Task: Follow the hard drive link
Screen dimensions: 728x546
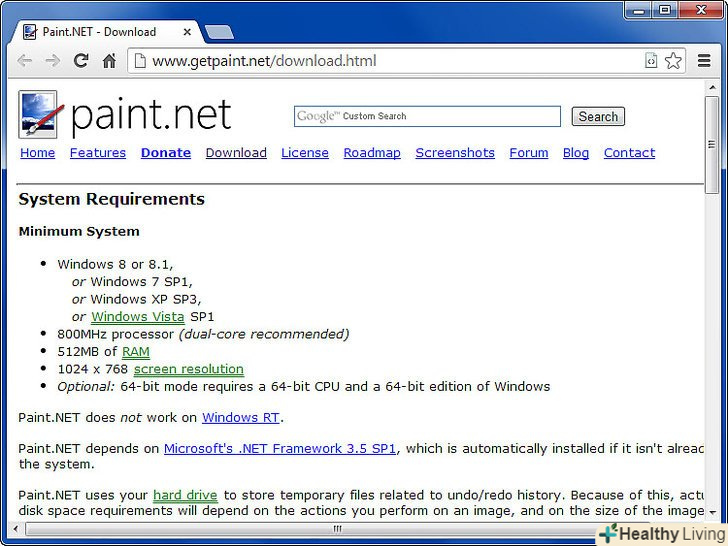Action: (x=185, y=495)
